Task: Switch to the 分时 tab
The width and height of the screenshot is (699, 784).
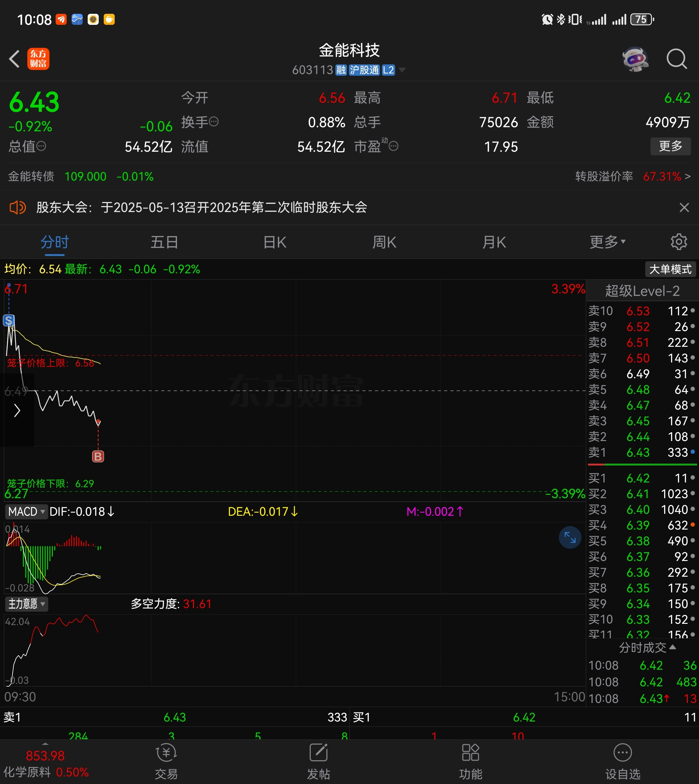Action: pyautogui.click(x=55, y=242)
